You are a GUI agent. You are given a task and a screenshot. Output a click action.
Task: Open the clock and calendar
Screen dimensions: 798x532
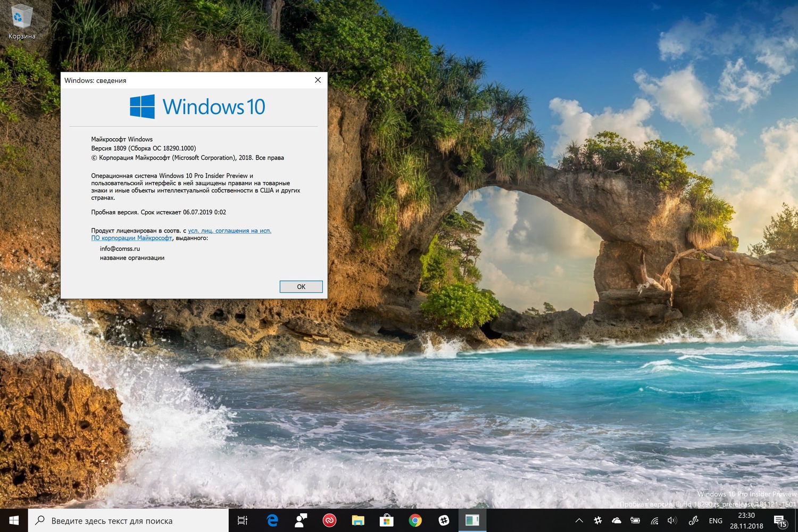click(746, 520)
